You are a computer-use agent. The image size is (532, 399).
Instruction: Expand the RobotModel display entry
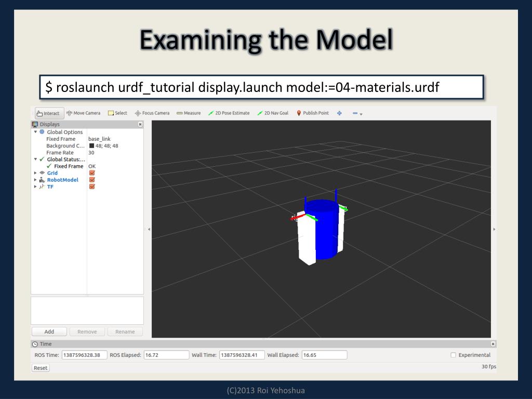[35, 180]
